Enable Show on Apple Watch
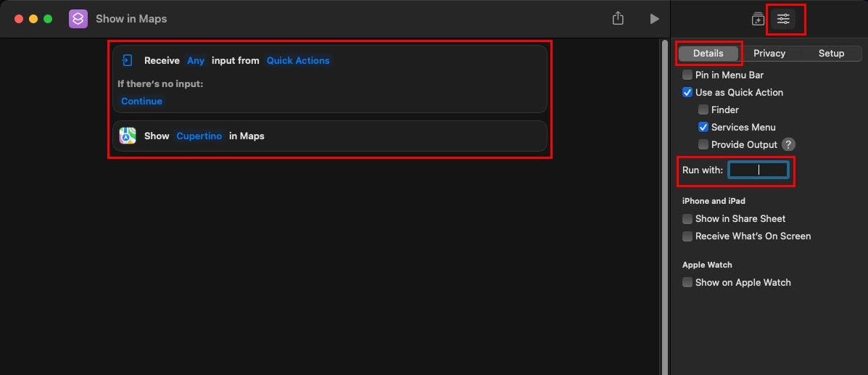Image resolution: width=868 pixels, height=375 pixels. click(687, 282)
